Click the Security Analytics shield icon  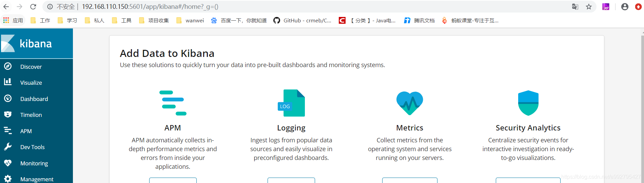point(528,103)
